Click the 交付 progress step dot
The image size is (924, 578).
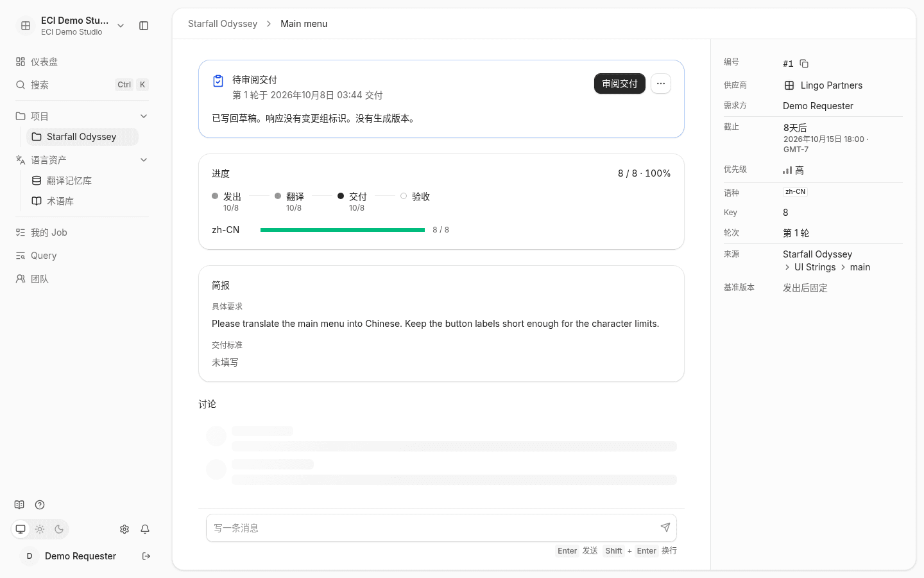point(341,196)
